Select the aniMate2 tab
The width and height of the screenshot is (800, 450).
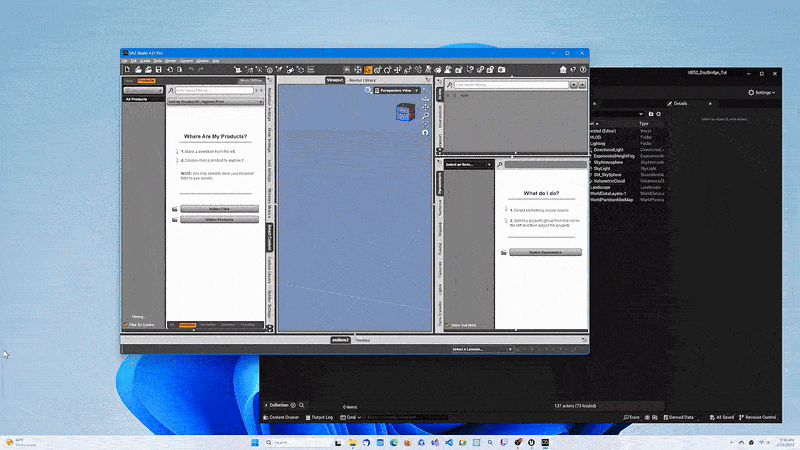[340, 340]
